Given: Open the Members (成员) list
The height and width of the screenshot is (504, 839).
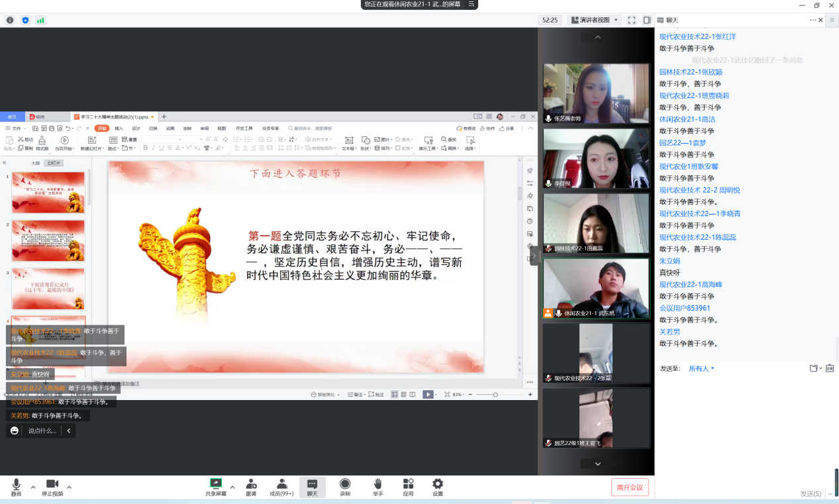Looking at the screenshot, I should (282, 487).
